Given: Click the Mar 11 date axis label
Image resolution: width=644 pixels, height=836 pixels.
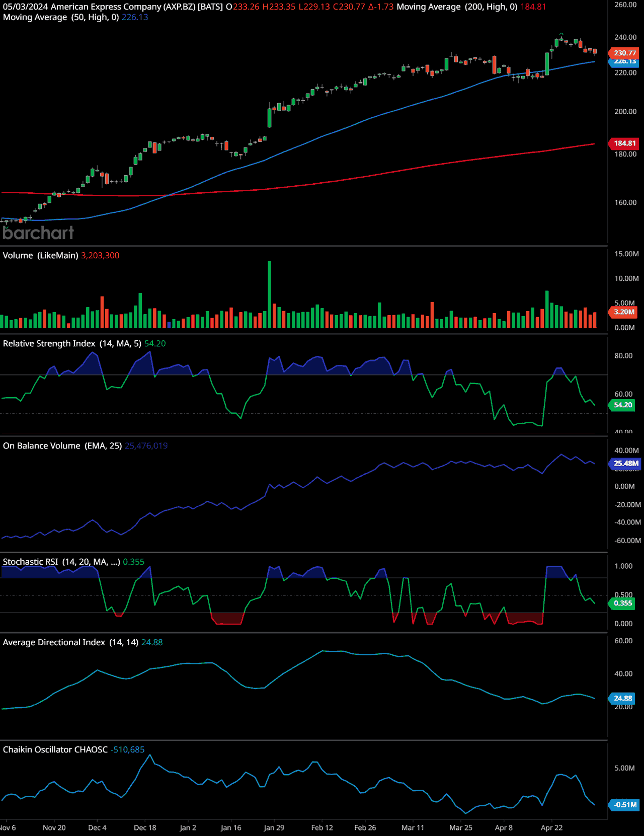Looking at the screenshot, I should 413,828.
